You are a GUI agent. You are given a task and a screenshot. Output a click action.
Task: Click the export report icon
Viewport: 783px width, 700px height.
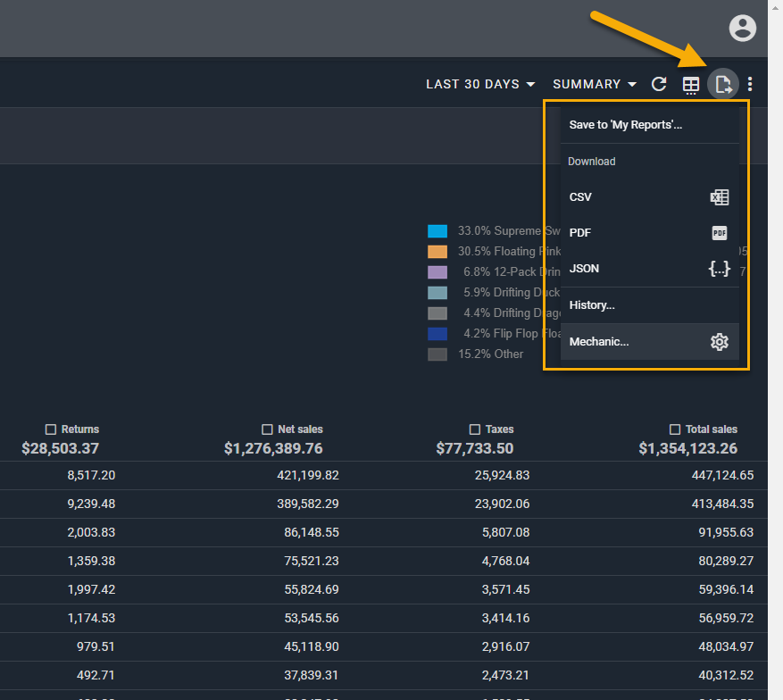723,85
